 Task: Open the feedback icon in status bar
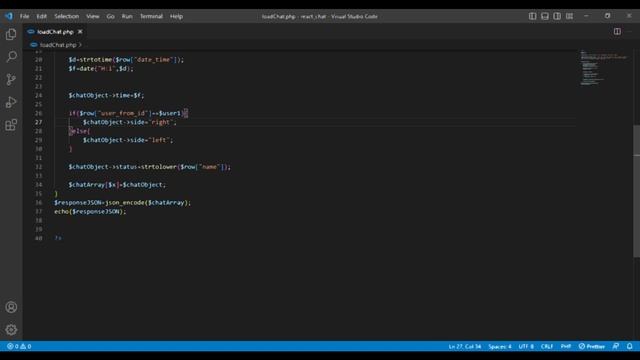pos(616,346)
